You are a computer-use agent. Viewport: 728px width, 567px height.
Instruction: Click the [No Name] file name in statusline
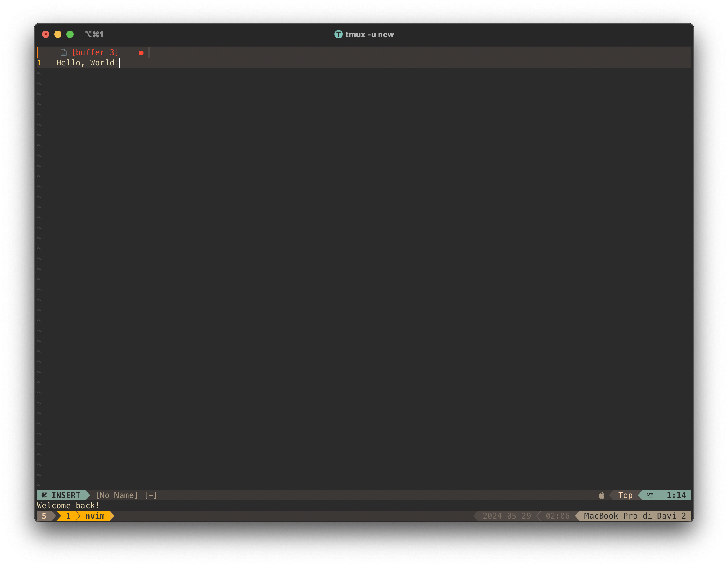pos(117,495)
